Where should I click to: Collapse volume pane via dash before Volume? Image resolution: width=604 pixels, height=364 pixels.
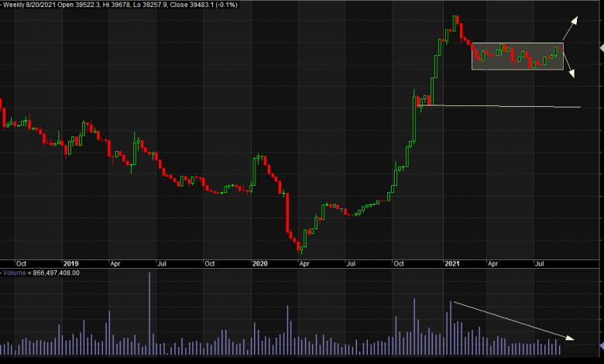[x=2, y=273]
